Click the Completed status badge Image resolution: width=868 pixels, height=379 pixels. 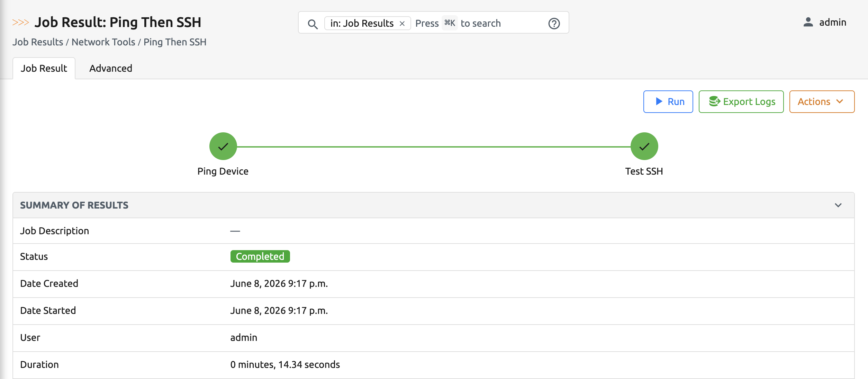tap(260, 256)
